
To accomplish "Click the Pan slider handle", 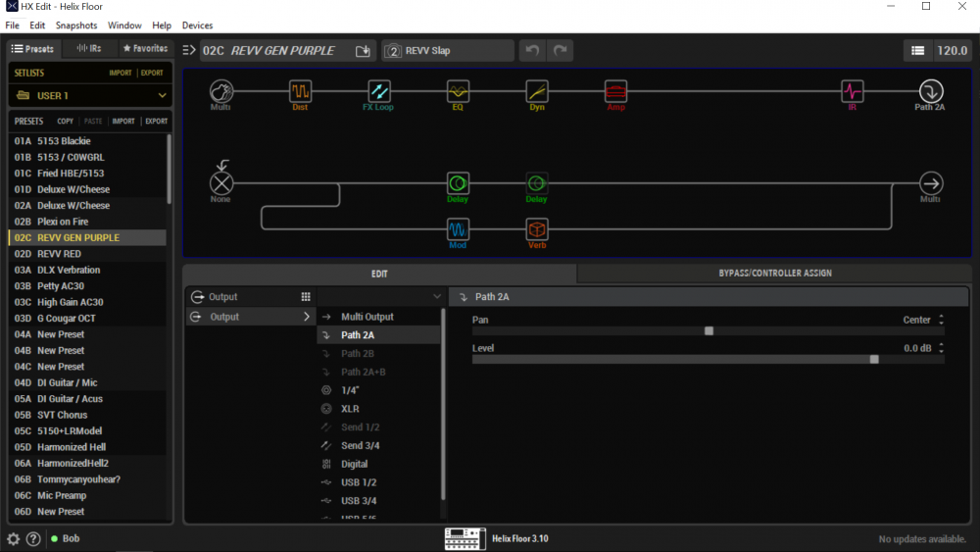I will coord(709,330).
